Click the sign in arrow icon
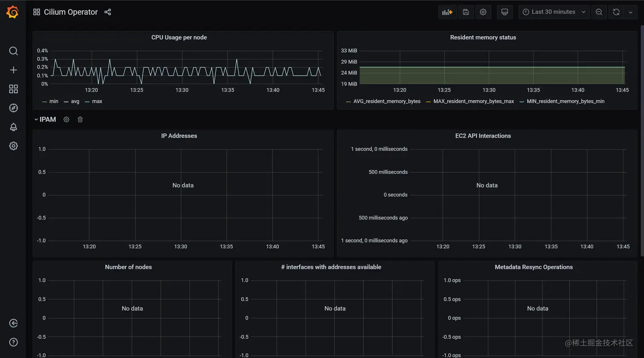644x358 pixels. coord(13,323)
